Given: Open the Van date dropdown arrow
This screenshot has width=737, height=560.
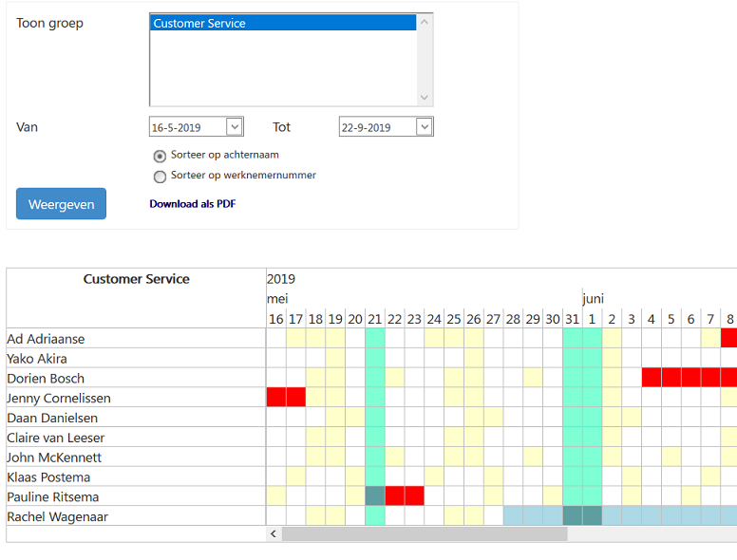Looking at the screenshot, I should (x=235, y=127).
